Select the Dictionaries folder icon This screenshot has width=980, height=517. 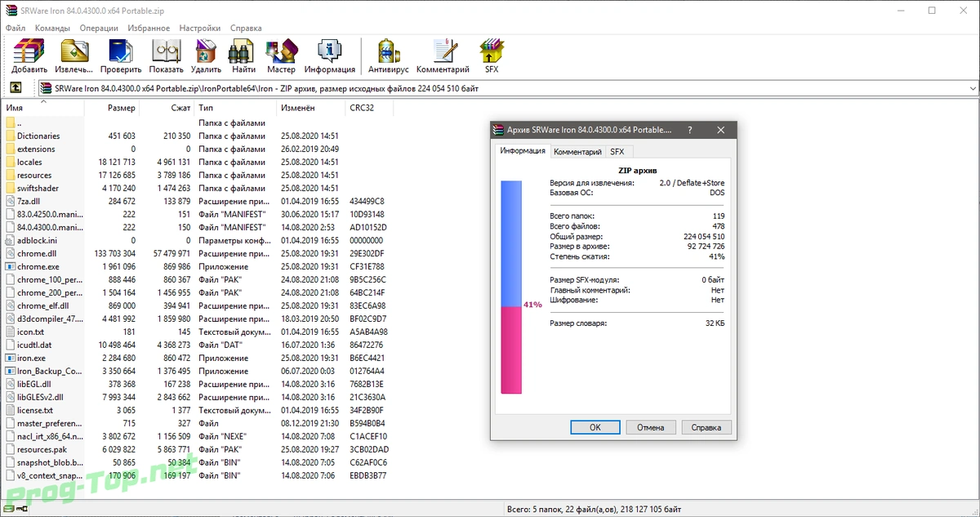point(10,136)
